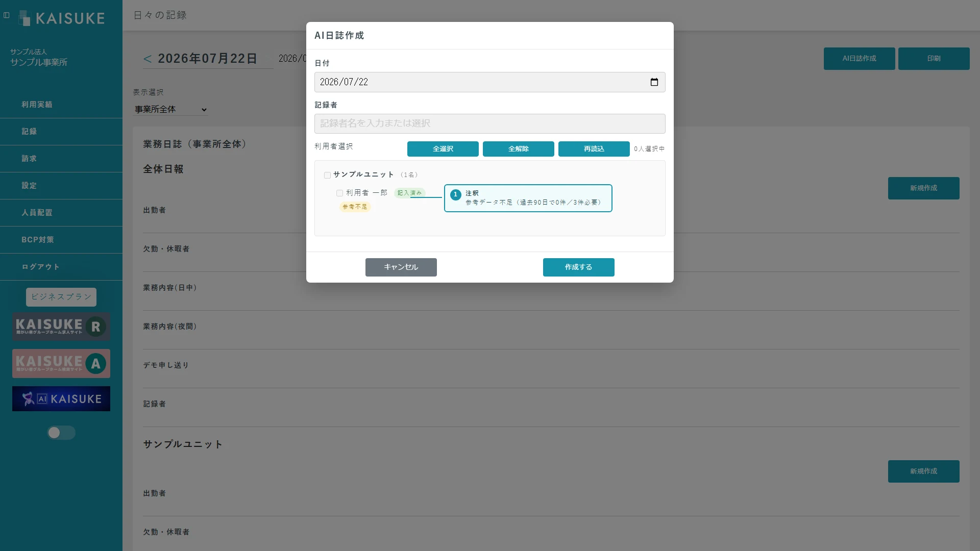Click the 印刷 button

coord(934,59)
